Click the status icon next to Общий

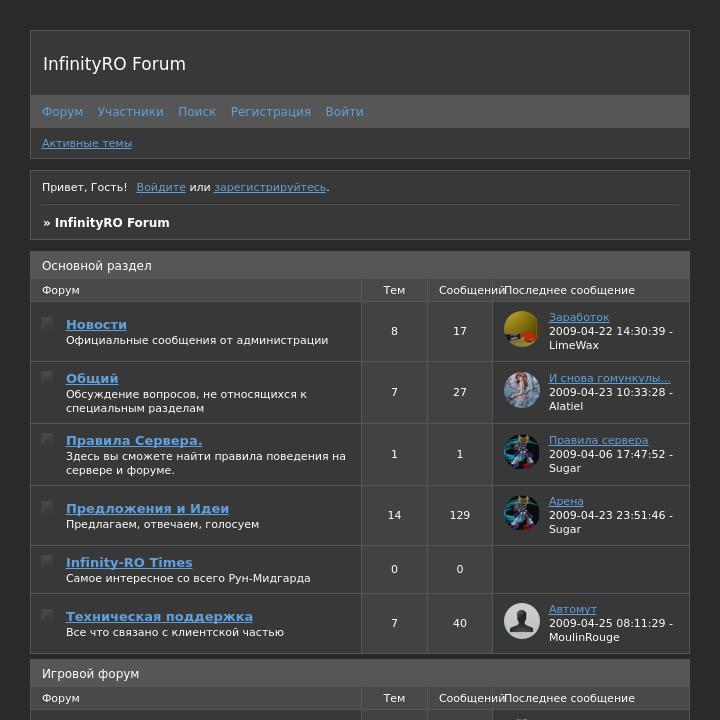coord(47,377)
